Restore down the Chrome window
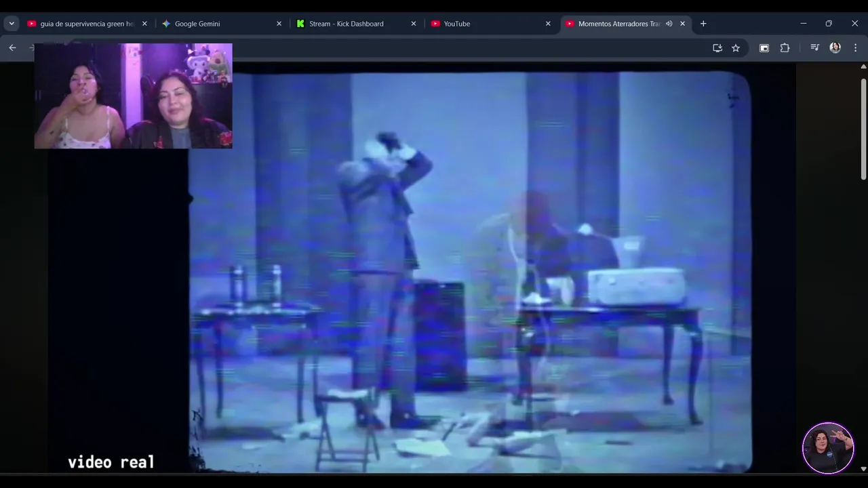The height and width of the screenshot is (488, 868). coord(829,24)
